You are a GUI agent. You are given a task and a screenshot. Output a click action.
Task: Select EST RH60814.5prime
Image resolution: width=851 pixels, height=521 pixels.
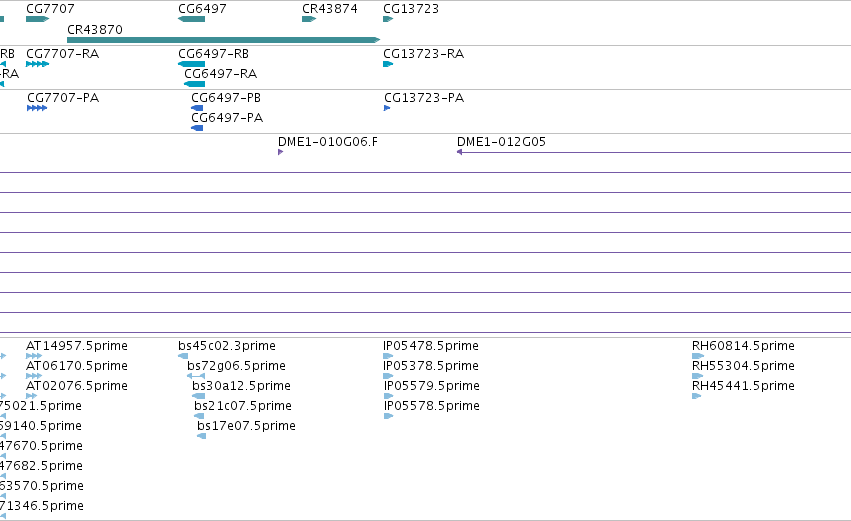(x=743, y=346)
